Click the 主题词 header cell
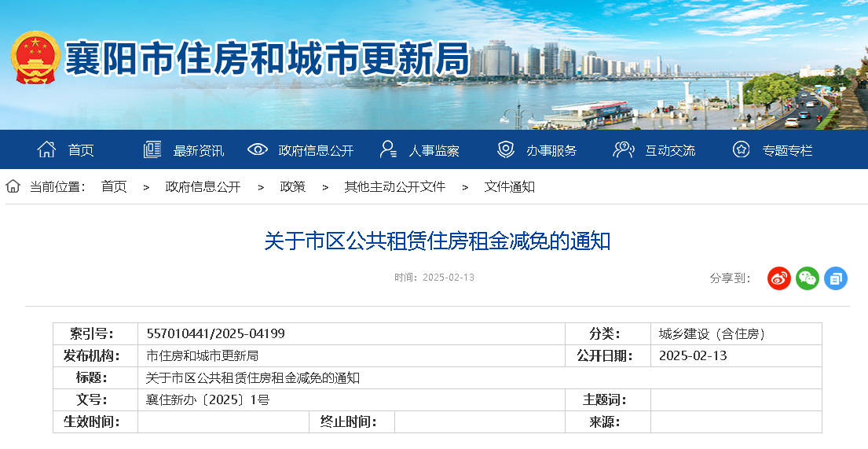The width and height of the screenshot is (868, 449). 608,399
